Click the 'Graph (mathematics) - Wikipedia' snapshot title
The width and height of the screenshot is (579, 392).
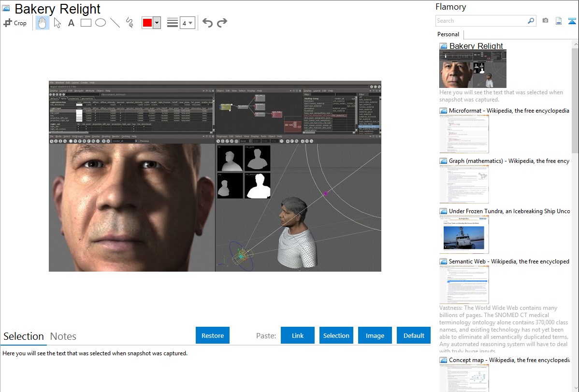click(x=509, y=161)
